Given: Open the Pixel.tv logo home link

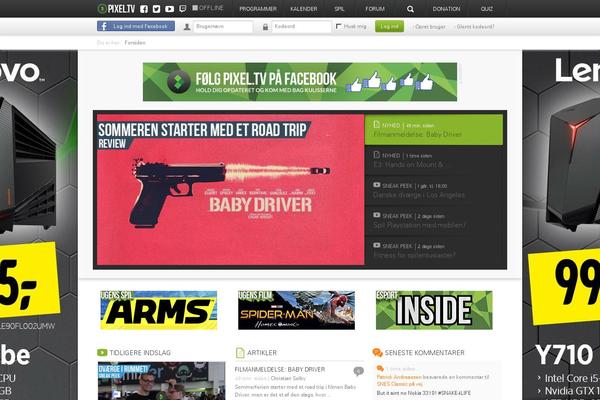Looking at the screenshot, I should click(116, 9).
